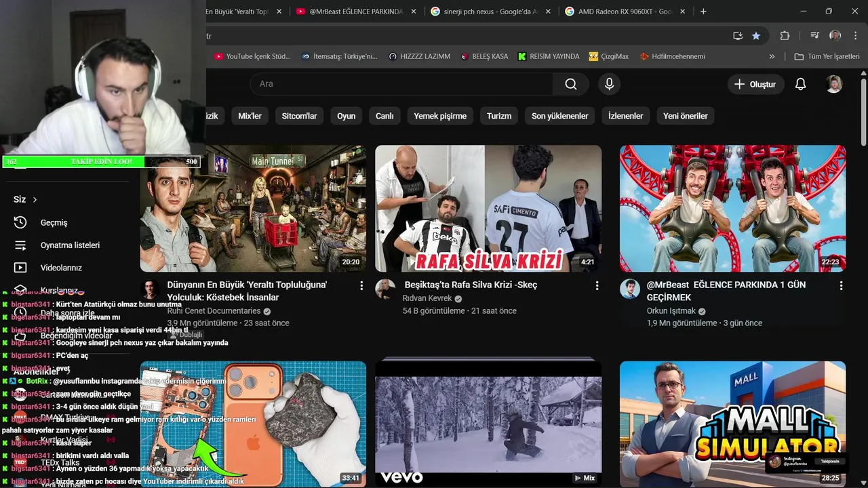868x488 pixels.
Task: Click the voice search microphone icon
Action: 609,84
